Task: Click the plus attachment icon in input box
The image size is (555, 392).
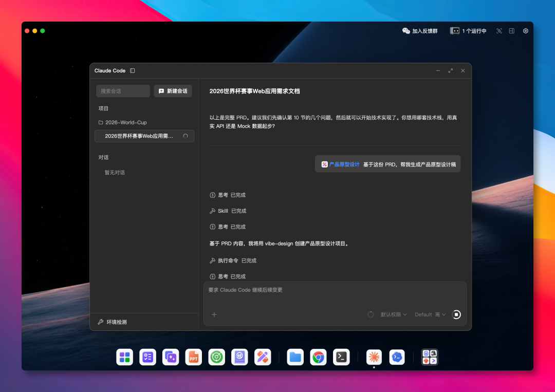Action: (x=214, y=314)
